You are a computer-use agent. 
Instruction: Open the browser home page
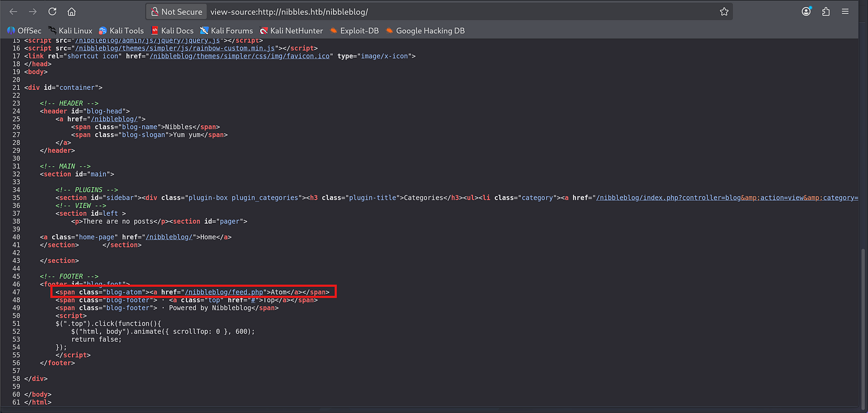tap(72, 12)
